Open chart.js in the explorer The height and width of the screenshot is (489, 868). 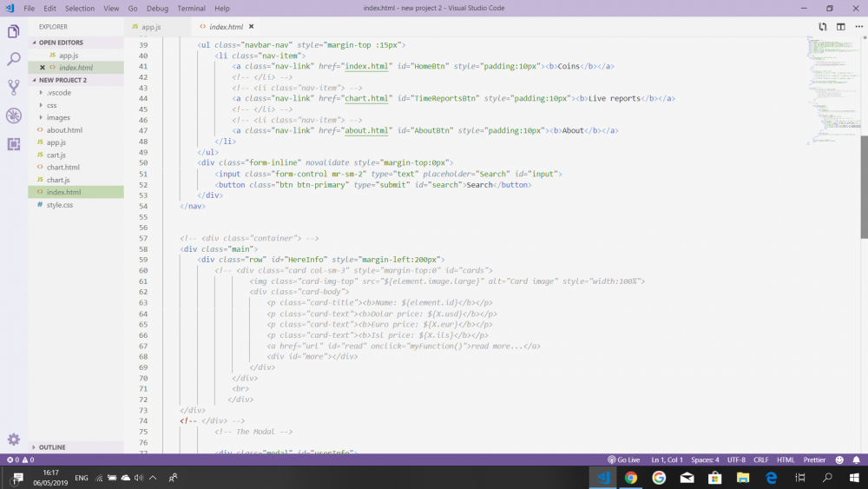[58, 180]
